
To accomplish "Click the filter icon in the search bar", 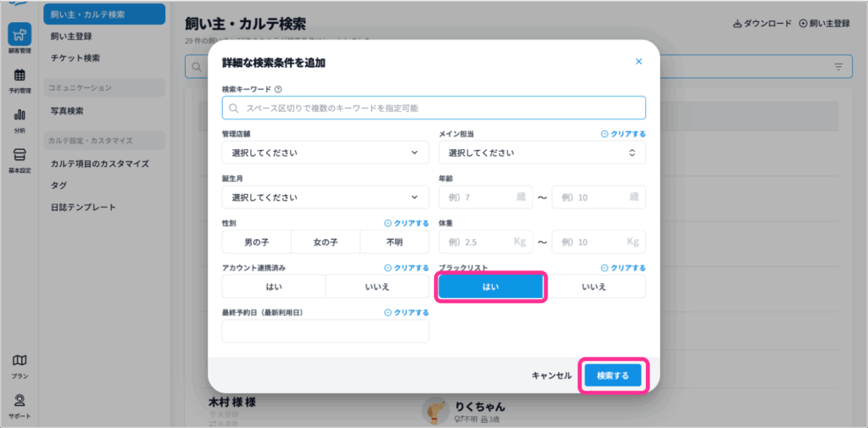I will [x=838, y=67].
